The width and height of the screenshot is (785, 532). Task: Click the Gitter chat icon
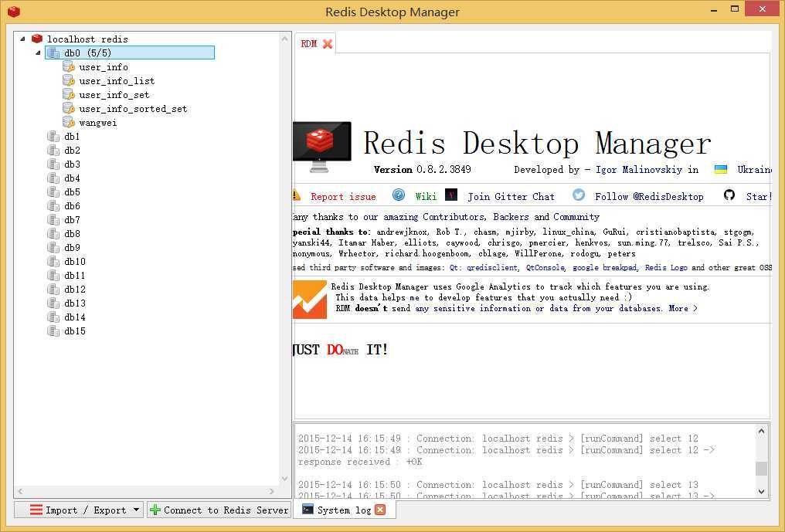(x=451, y=195)
